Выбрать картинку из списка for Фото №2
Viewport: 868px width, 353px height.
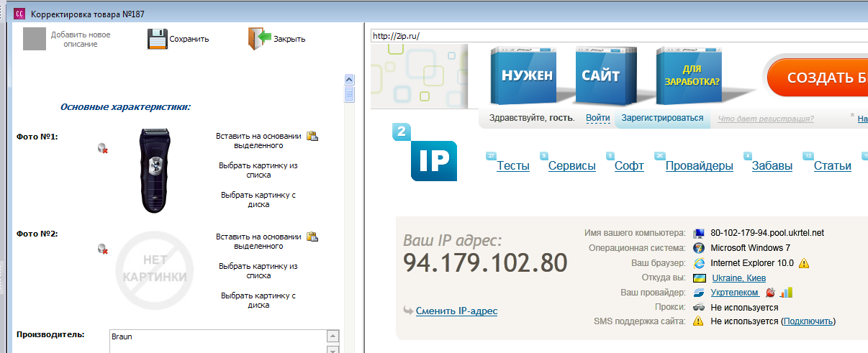[x=258, y=270]
